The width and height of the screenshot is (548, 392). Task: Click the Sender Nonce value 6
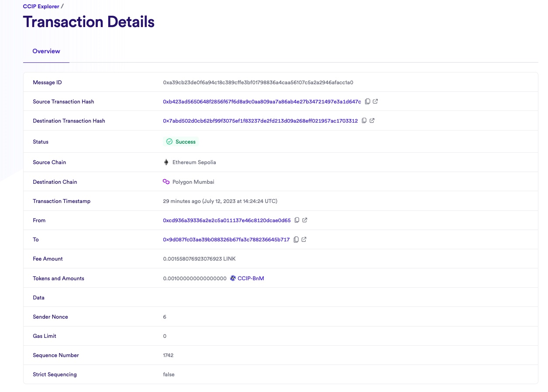pyautogui.click(x=165, y=317)
